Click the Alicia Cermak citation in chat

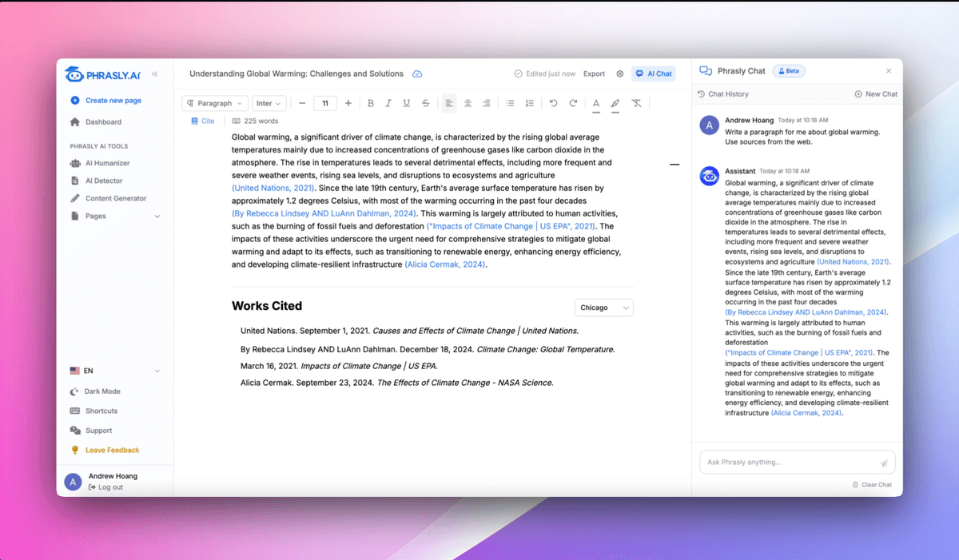point(806,413)
